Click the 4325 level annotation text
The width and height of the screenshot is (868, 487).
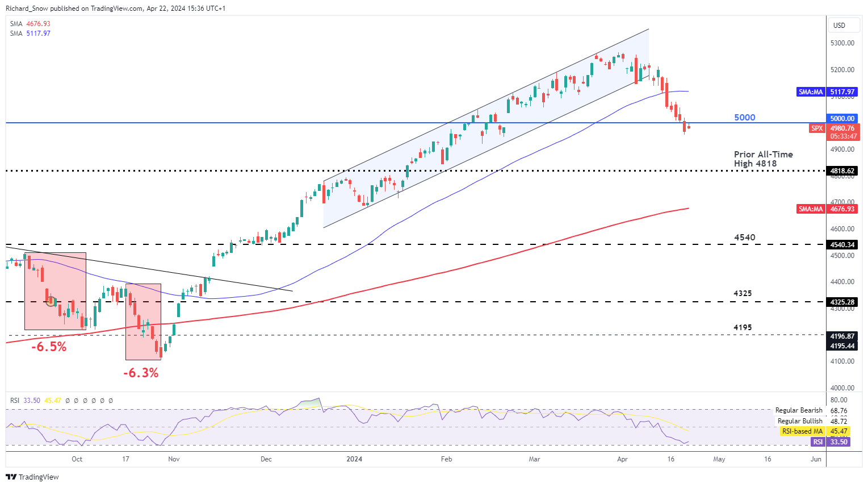point(743,294)
